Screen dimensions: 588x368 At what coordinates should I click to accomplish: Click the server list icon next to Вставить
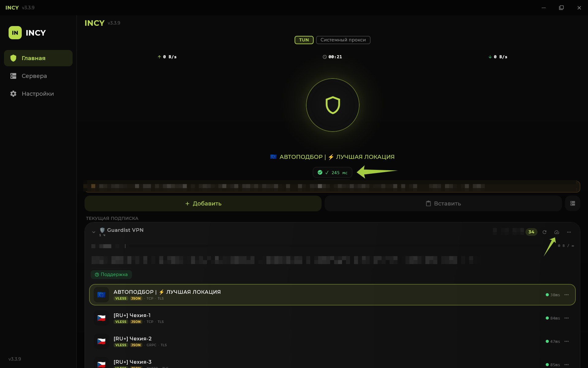tap(572, 203)
